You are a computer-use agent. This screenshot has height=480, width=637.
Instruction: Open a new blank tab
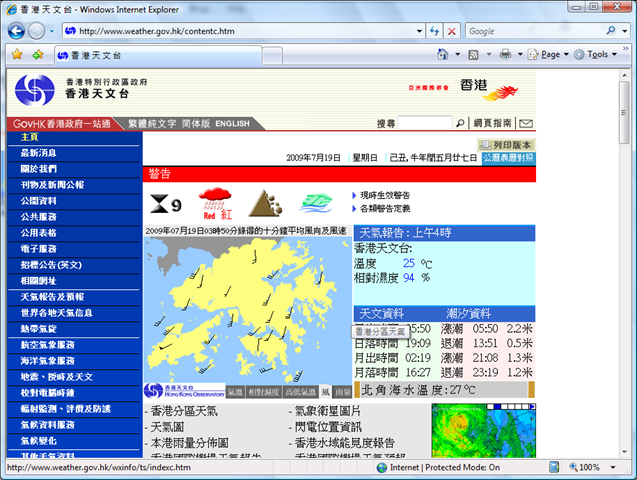272,56
